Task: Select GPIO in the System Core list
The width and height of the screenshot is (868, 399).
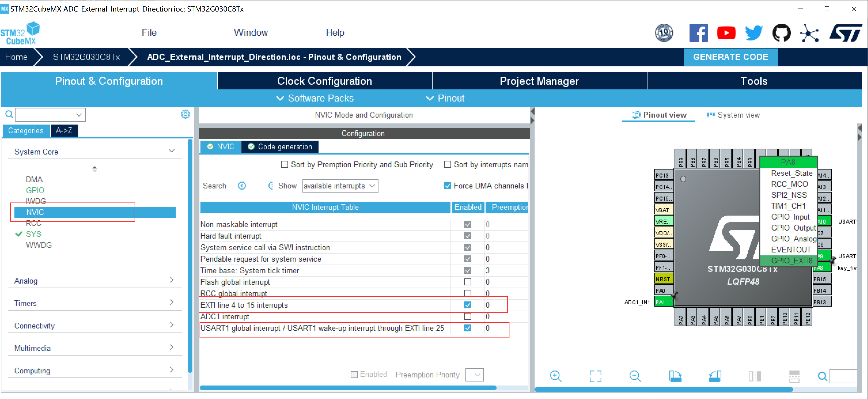Action: point(35,190)
